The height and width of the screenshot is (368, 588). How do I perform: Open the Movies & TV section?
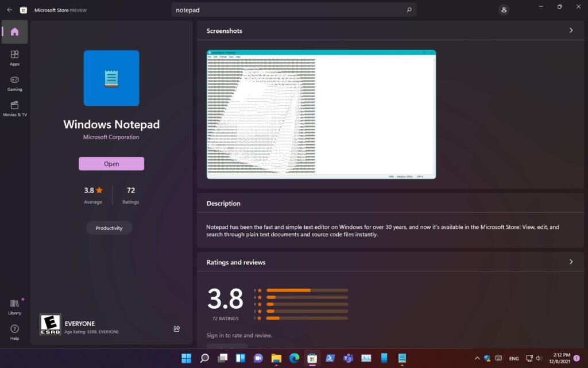point(14,108)
